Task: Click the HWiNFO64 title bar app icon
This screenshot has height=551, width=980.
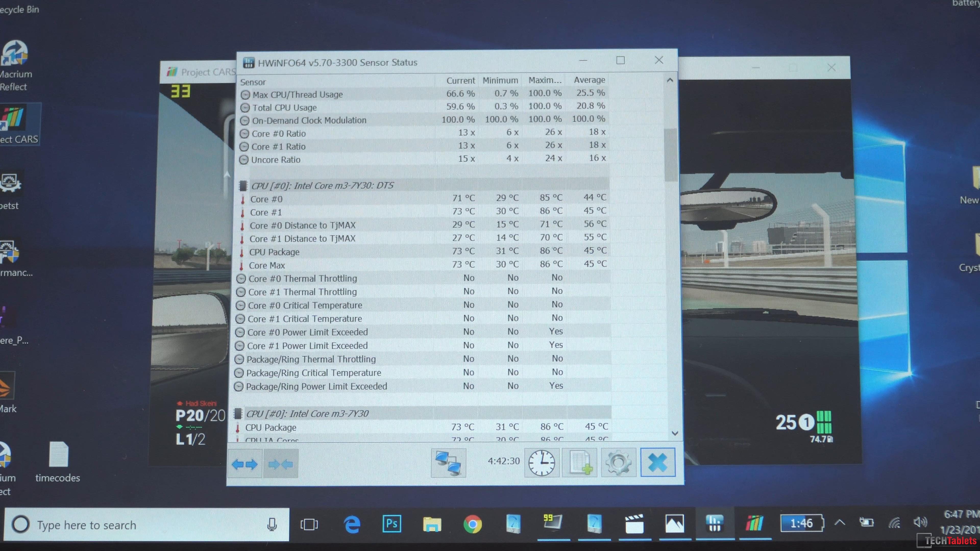Action: 248,63
